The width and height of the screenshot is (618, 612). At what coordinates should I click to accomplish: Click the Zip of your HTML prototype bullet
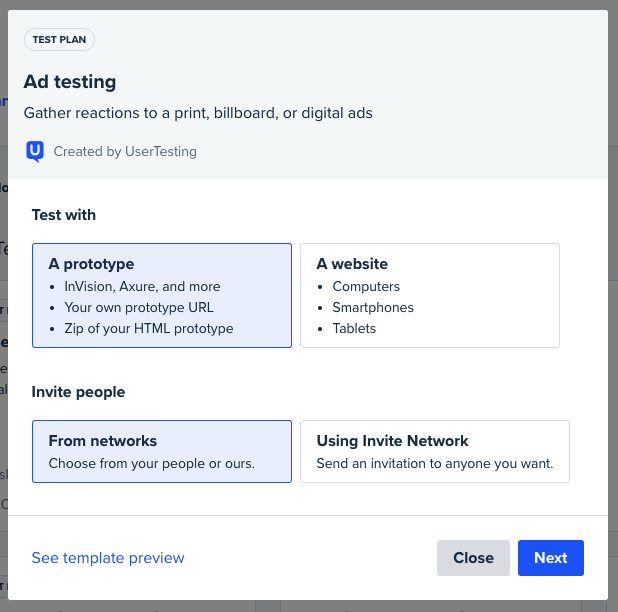click(x=149, y=329)
